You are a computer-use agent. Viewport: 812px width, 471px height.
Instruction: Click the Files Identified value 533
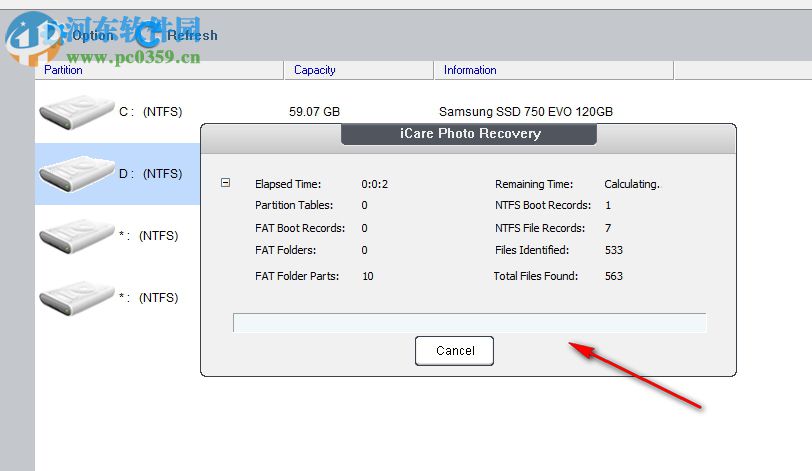(614, 250)
